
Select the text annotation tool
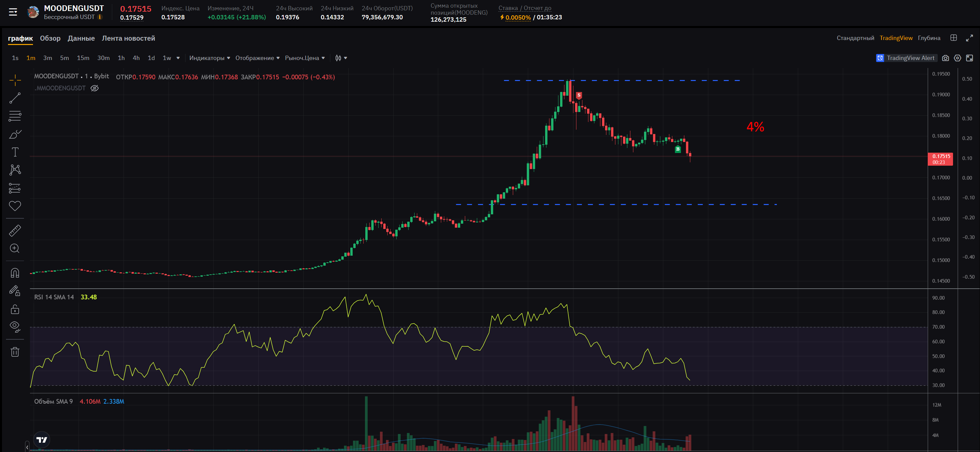pyautogui.click(x=15, y=152)
